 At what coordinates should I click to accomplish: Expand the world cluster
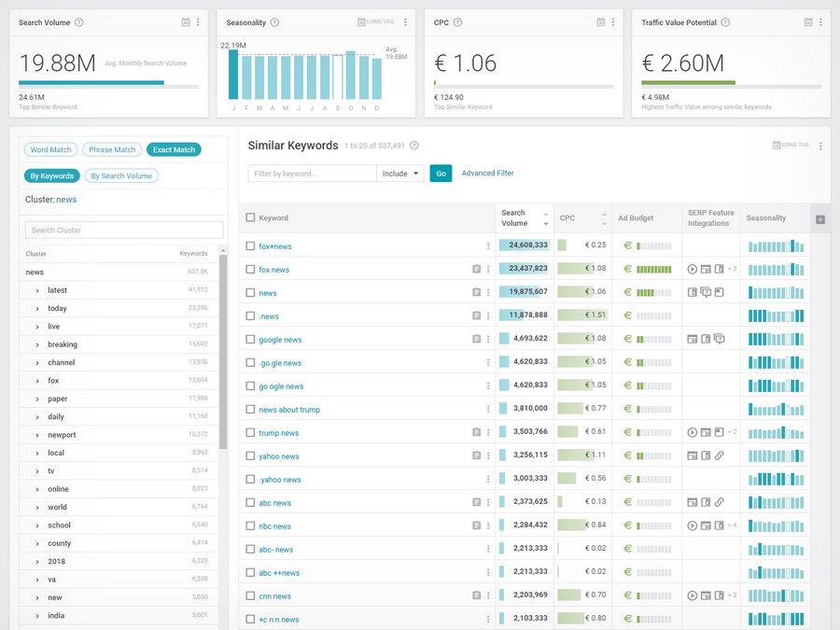click(x=37, y=508)
